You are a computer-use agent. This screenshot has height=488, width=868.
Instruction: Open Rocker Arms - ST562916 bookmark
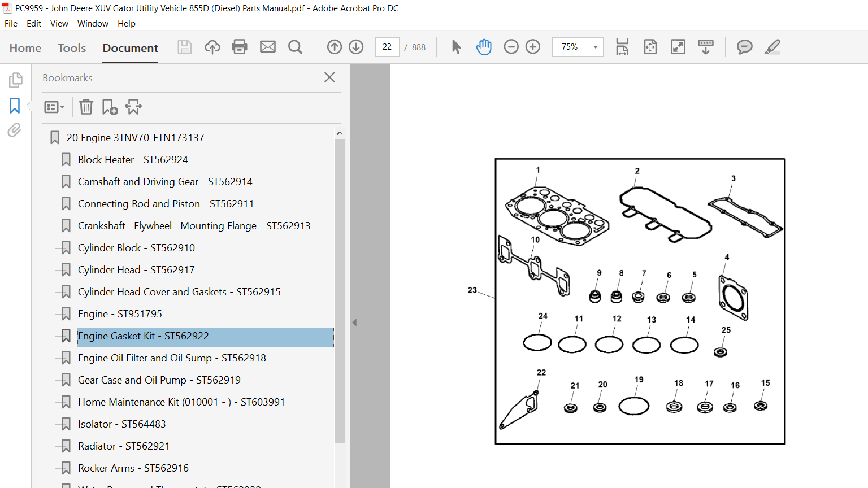click(133, 468)
